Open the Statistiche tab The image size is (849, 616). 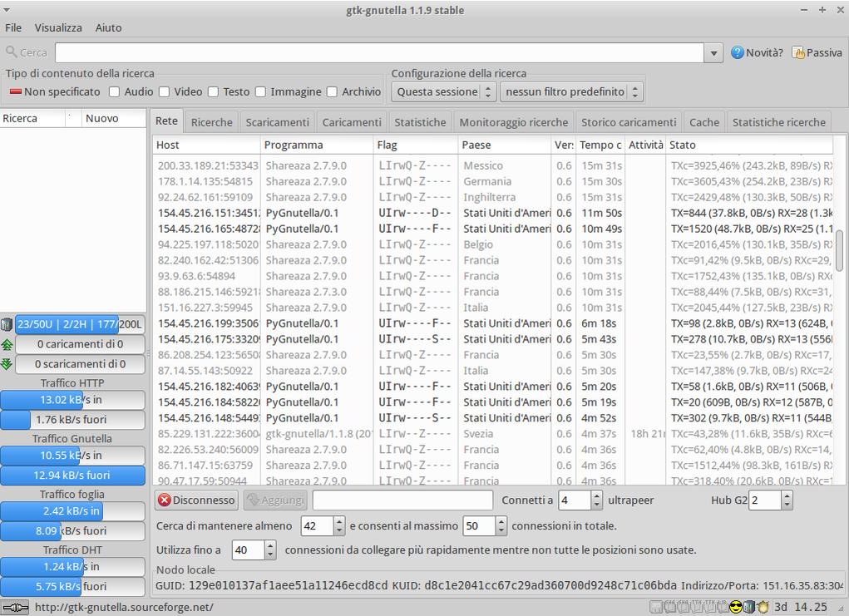point(420,122)
